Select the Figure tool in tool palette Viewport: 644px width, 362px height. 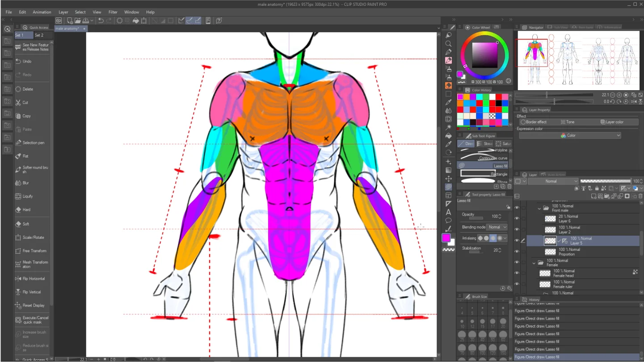coord(448,187)
